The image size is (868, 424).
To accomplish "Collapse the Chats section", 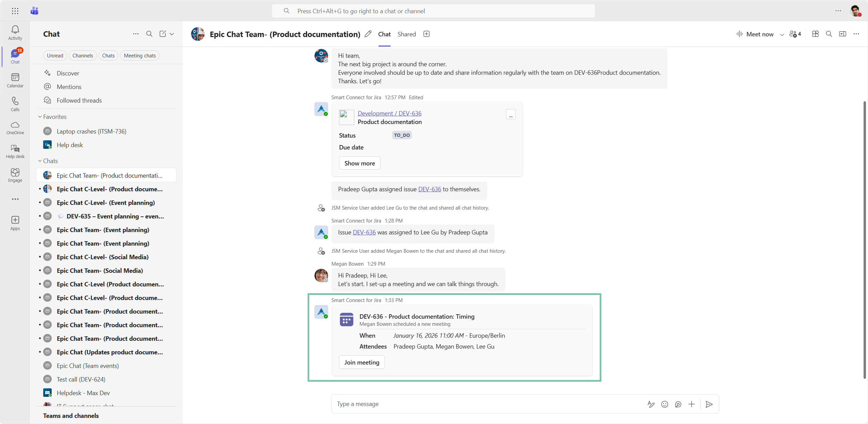I will click(x=40, y=161).
